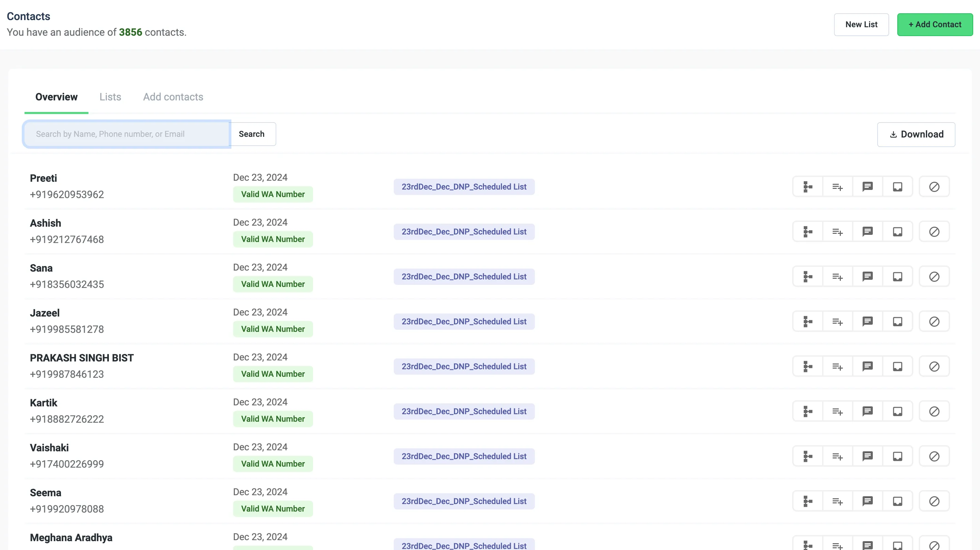The width and height of the screenshot is (980, 550).
Task: Open inbox icon in Seema's row
Action: 897,501
